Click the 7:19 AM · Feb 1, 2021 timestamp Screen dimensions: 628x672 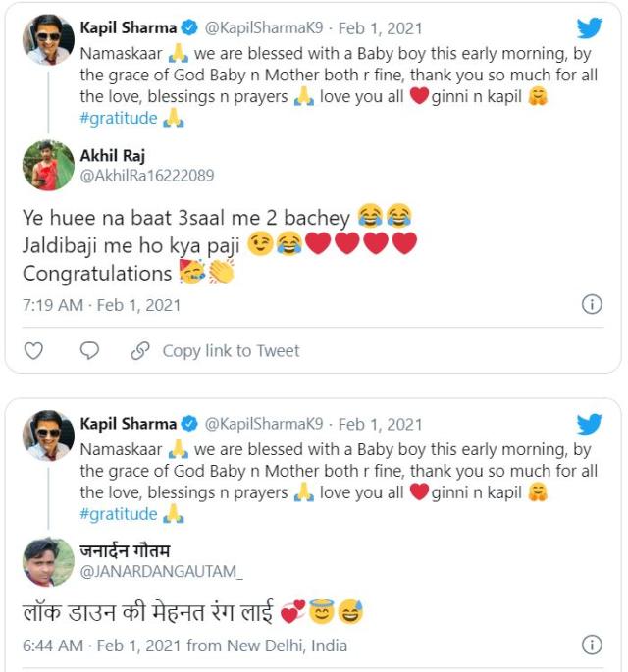click(x=101, y=305)
